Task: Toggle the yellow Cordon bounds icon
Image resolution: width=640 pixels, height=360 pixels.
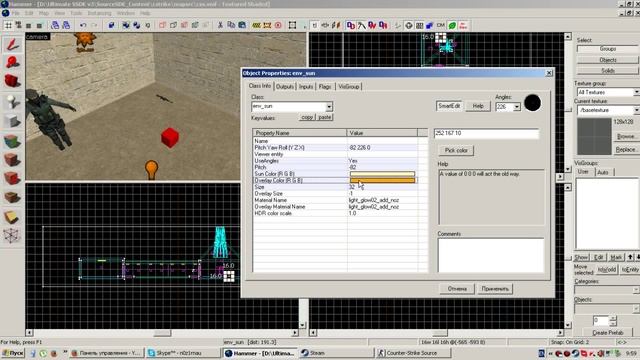Action: click(256, 25)
